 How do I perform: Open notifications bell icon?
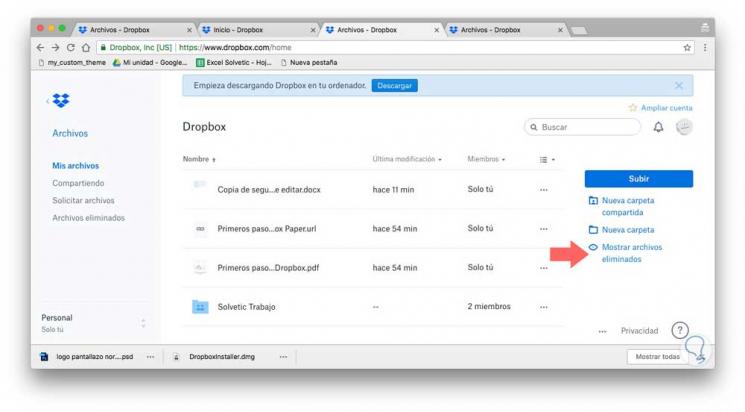coord(658,127)
